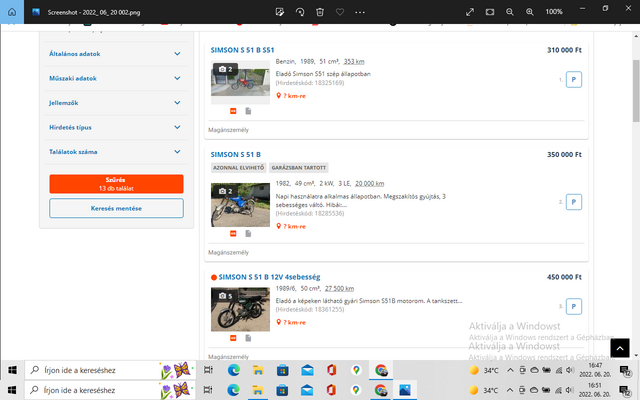Click the GARÁZSBAN TARTOTT tag
The image size is (640, 400).
point(299,167)
